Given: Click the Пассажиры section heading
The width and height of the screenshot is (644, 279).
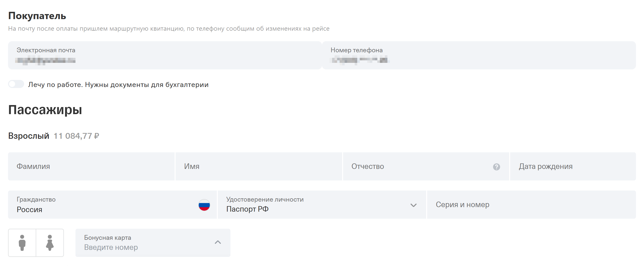Looking at the screenshot, I should [45, 110].
